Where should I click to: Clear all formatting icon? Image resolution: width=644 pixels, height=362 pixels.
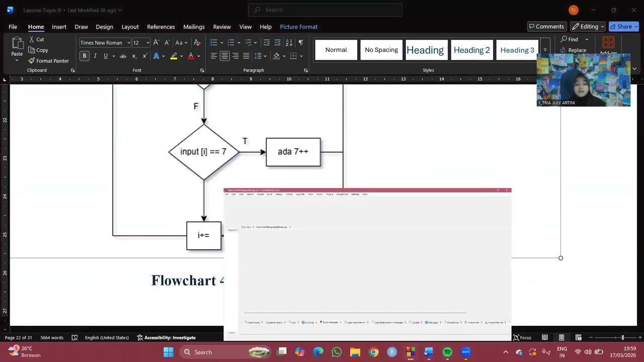[x=197, y=43]
